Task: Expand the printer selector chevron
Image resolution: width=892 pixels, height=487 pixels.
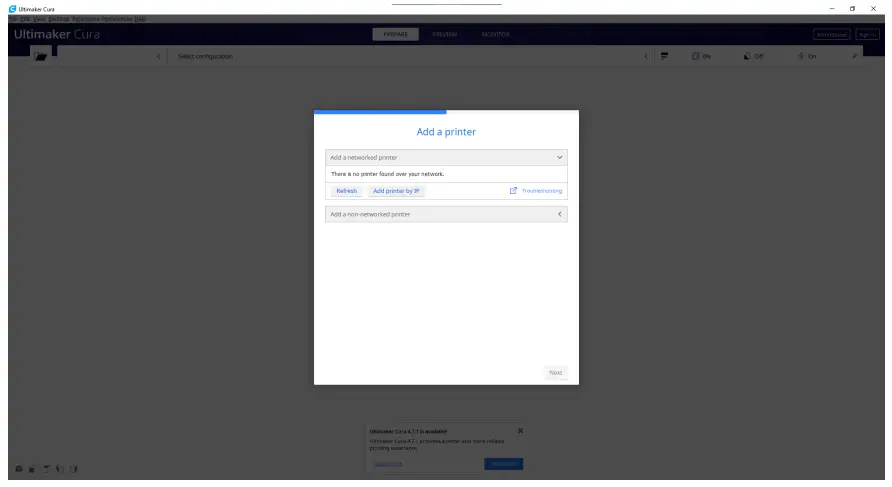Action: (x=158, y=56)
